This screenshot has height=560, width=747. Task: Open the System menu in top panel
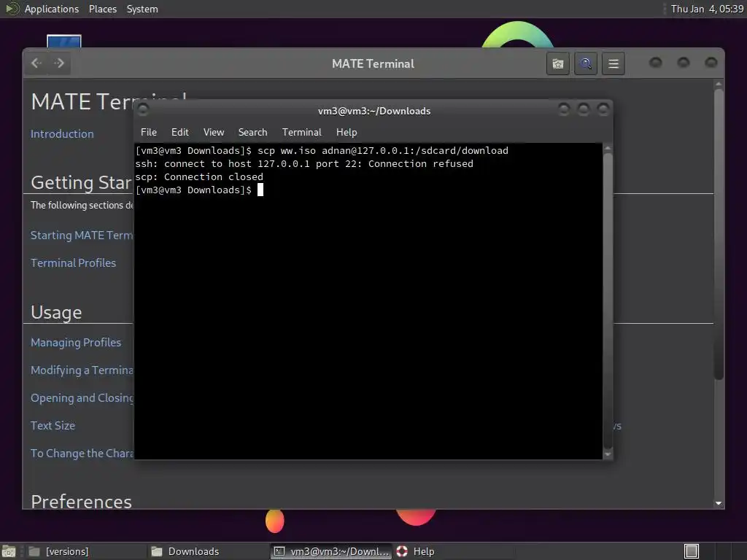point(142,9)
